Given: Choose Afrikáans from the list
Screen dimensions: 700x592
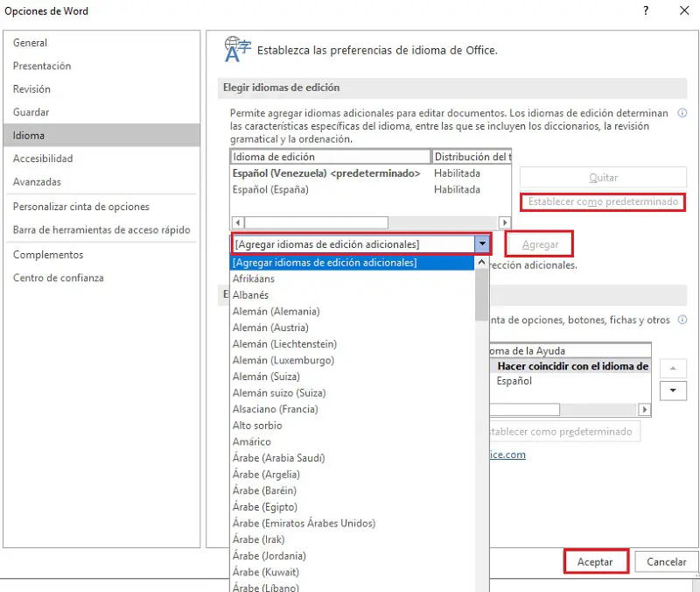Looking at the screenshot, I should (352, 278).
